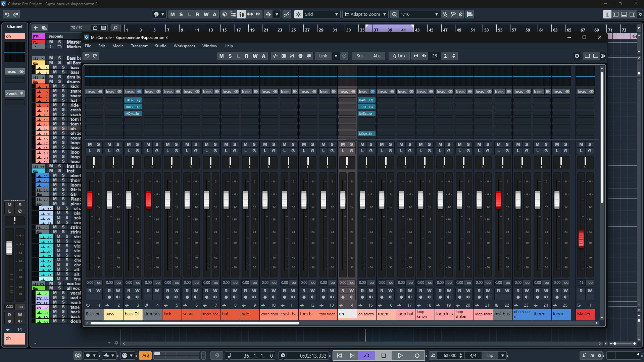
Task: Go to left locator position button
Action: (339, 356)
